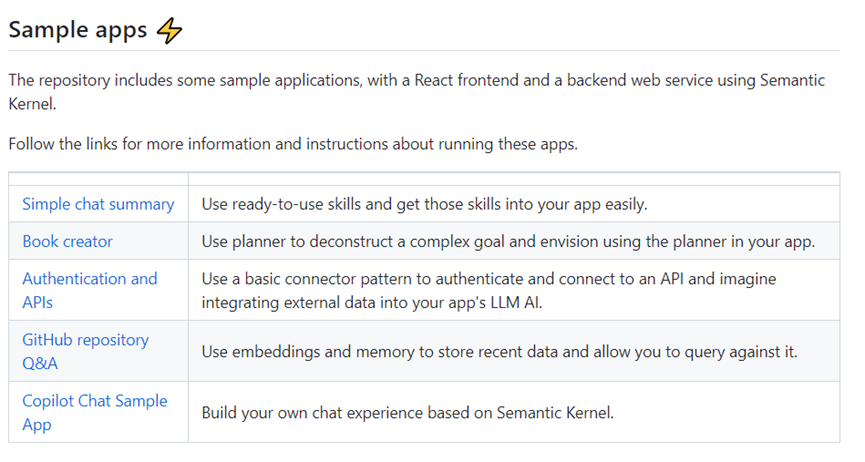The image size is (865, 462).
Task: Click the empty header cell above the descriptions
Action: [x=514, y=179]
